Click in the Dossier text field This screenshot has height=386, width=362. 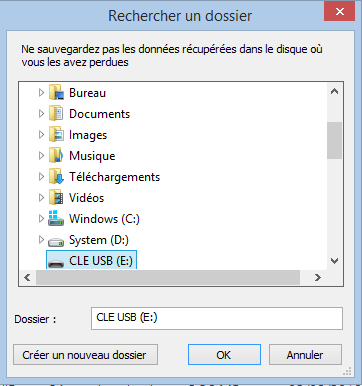click(x=217, y=318)
